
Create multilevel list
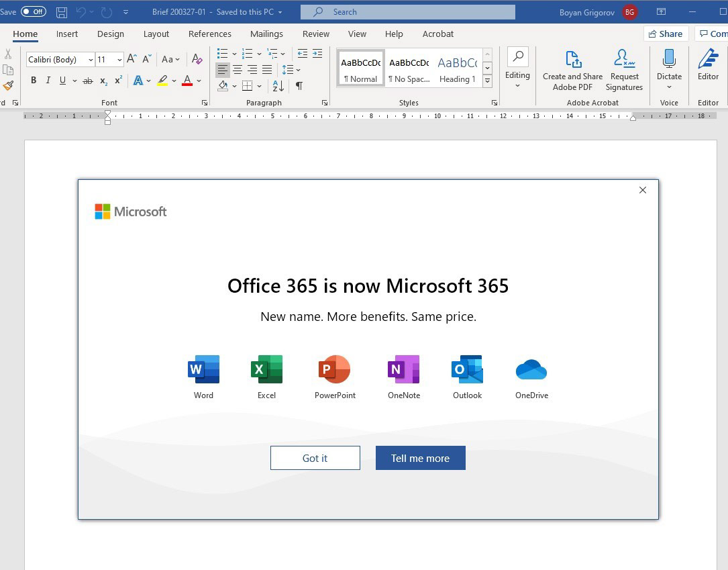coord(272,54)
